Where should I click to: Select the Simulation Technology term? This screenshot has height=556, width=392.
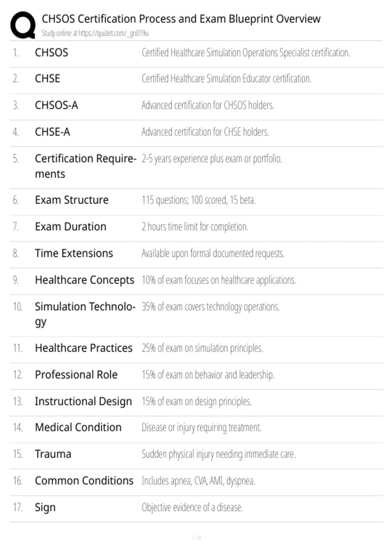pyautogui.click(x=85, y=314)
